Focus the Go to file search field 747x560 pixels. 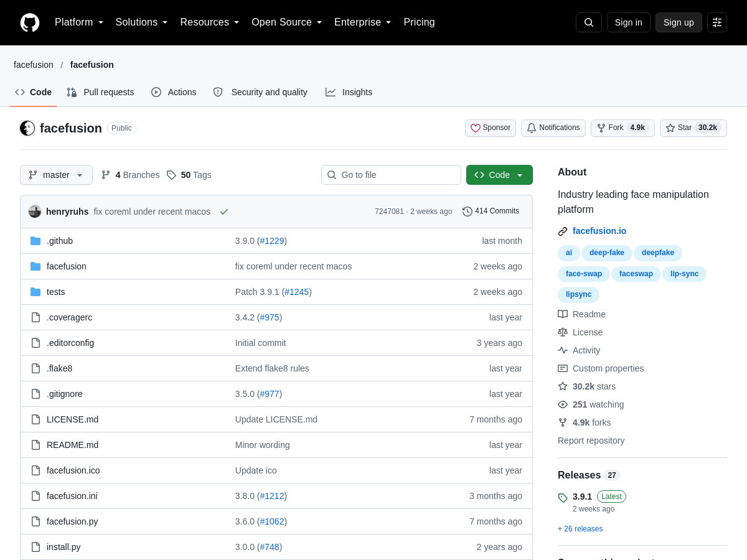coord(391,175)
